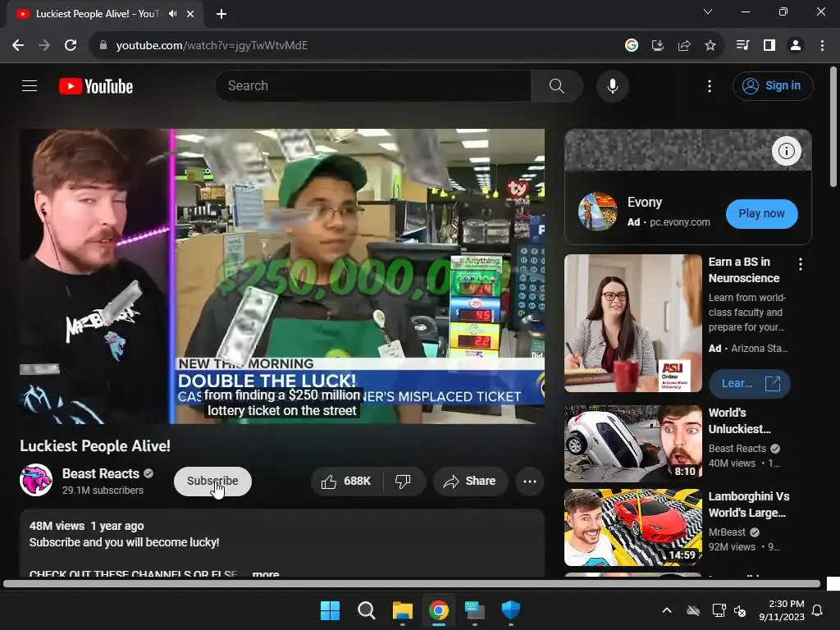Viewport: 840px width, 630px height.
Task: Click Play now on Evony ad
Action: coord(761,214)
